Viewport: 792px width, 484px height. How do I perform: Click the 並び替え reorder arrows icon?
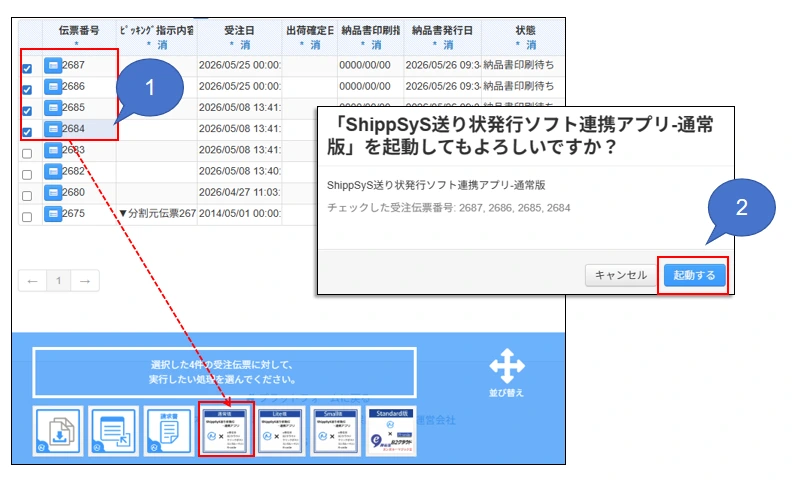click(507, 366)
